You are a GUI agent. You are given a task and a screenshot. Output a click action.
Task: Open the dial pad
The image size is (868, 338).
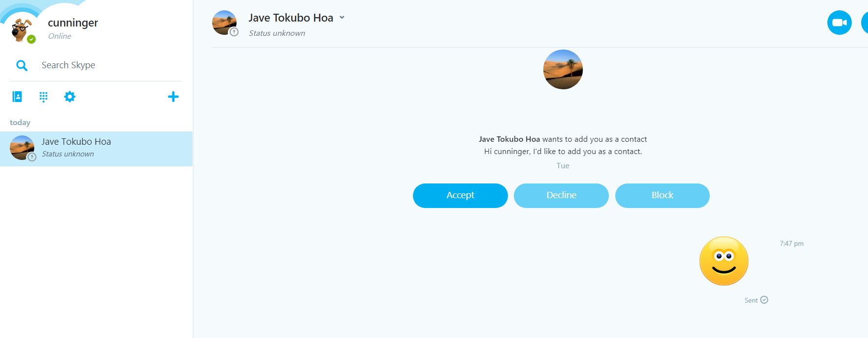44,97
